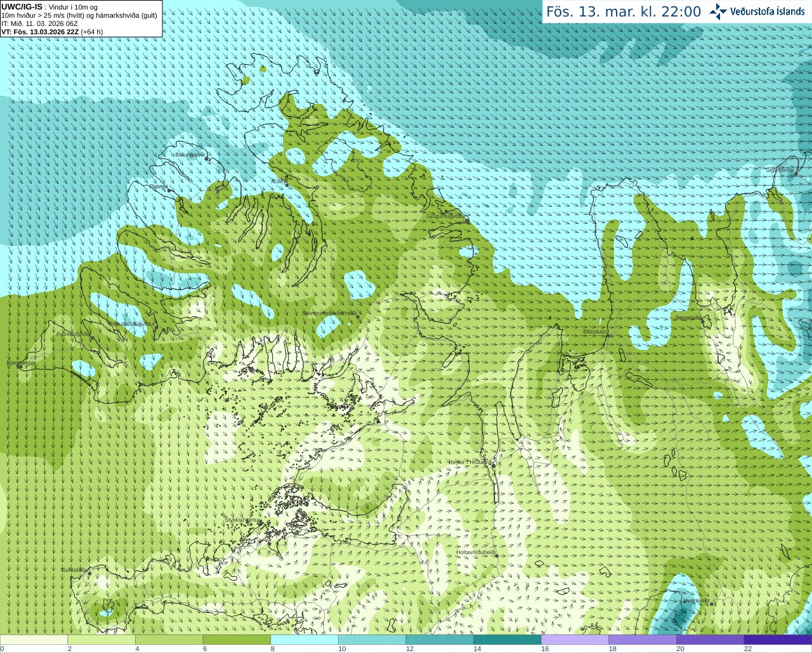Select the 2–4 m/s light green legend swatch
Image resolution: width=812 pixels, height=653 pixels.
tap(101, 640)
